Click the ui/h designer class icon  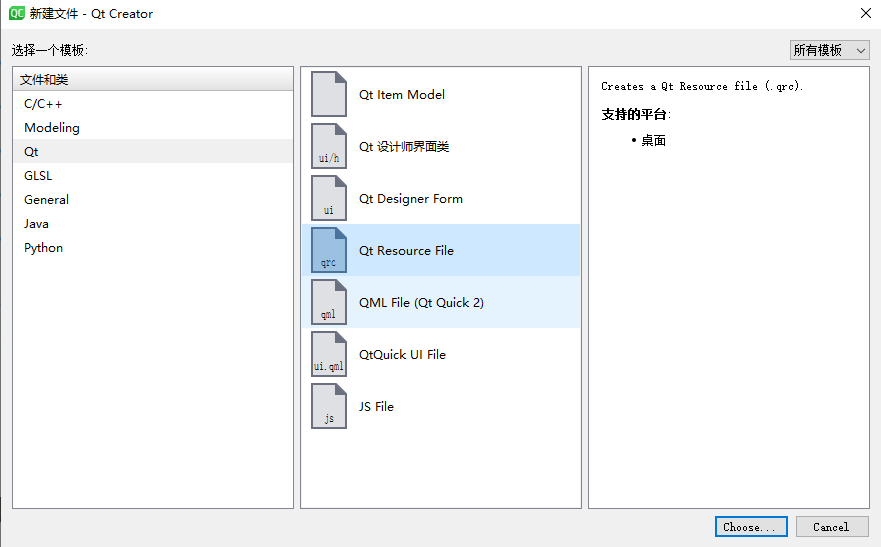pos(329,146)
